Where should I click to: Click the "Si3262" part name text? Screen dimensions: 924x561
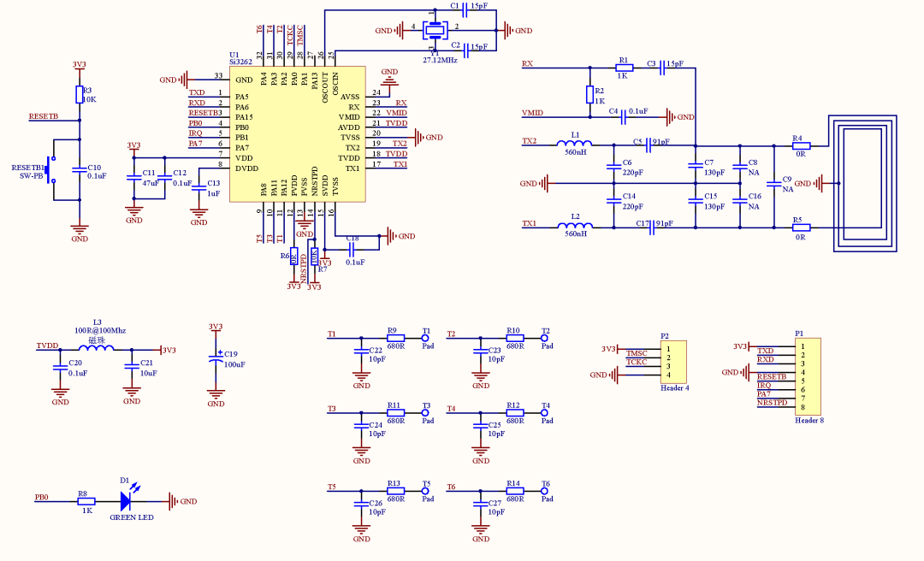[x=240, y=62]
